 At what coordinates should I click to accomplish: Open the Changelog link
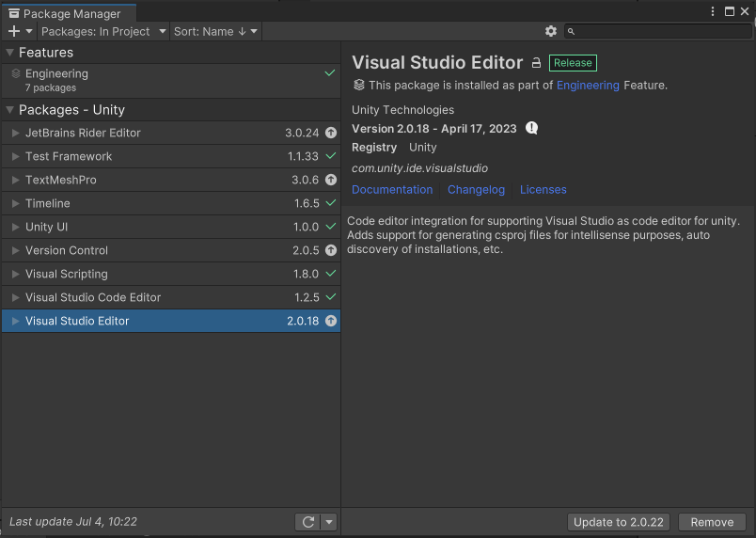point(476,189)
